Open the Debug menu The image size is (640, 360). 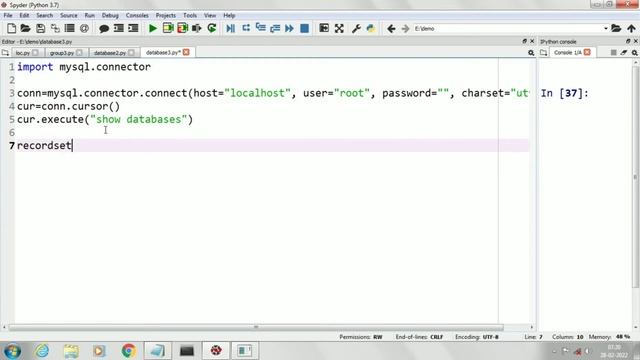110,16
